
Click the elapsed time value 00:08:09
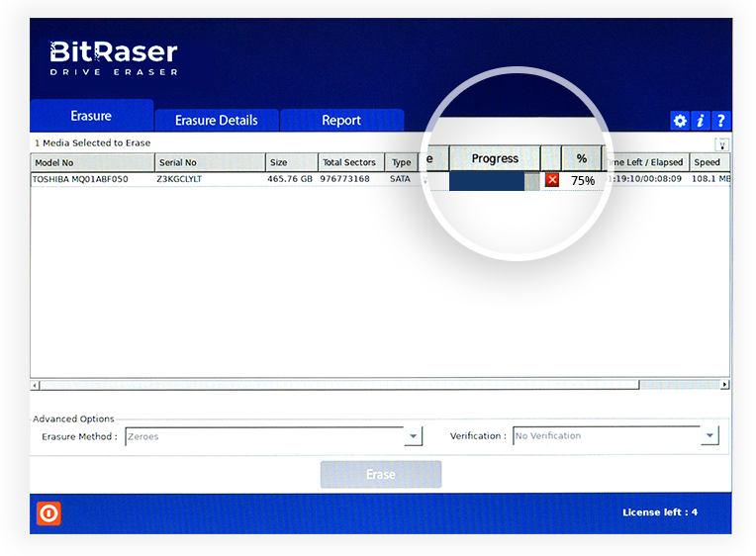[664, 178]
